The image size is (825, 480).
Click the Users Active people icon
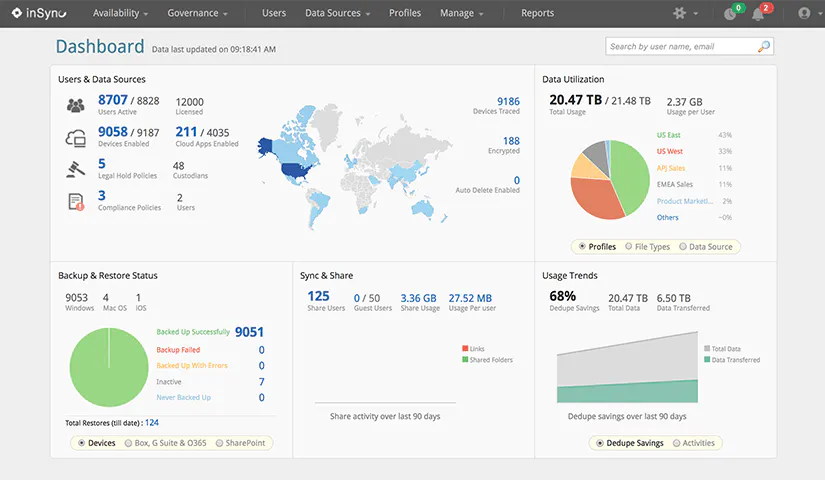76,105
